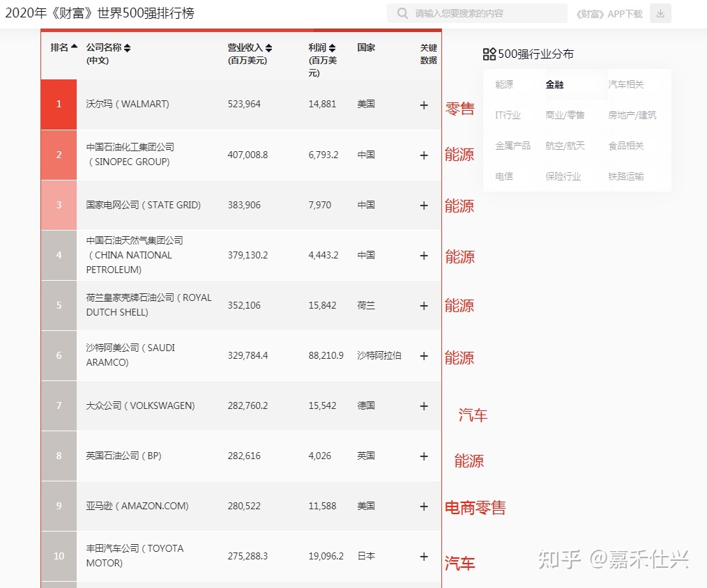This screenshot has width=707, height=588.
Task: Select the 食品相关 industry filter
Action: (x=626, y=146)
